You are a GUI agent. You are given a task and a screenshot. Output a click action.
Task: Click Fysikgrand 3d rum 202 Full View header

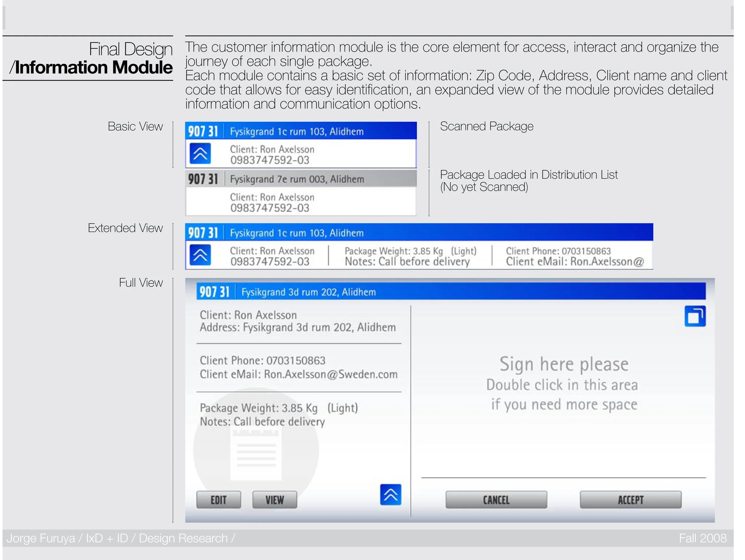click(x=308, y=292)
